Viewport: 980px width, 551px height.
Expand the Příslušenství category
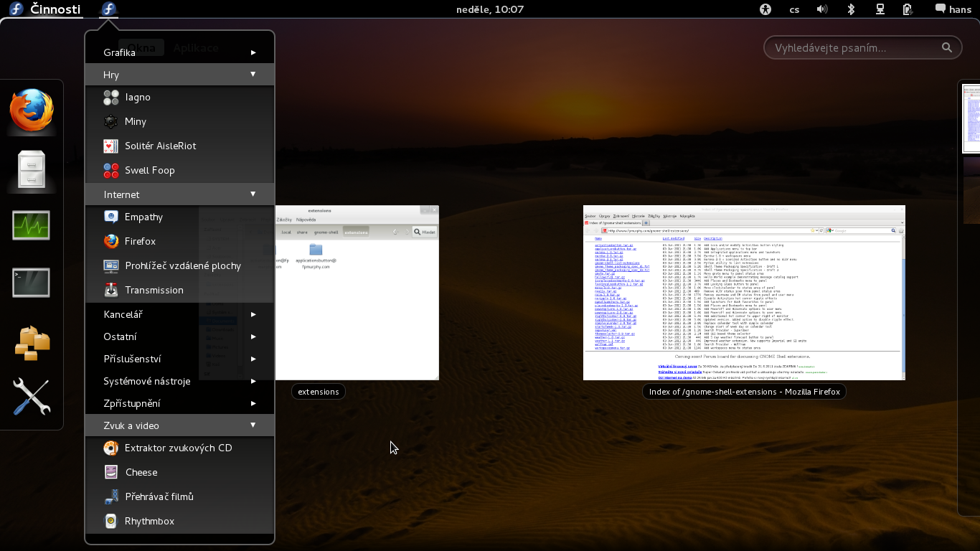click(x=179, y=359)
